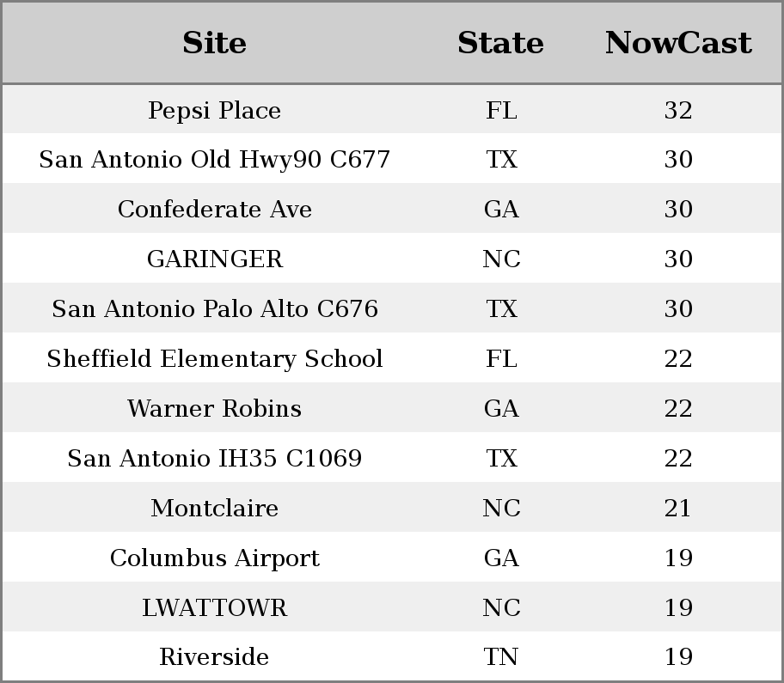This screenshot has height=683, width=784.
Task: Click San Antonio Palo Alto C676 entry
Action: (215, 308)
